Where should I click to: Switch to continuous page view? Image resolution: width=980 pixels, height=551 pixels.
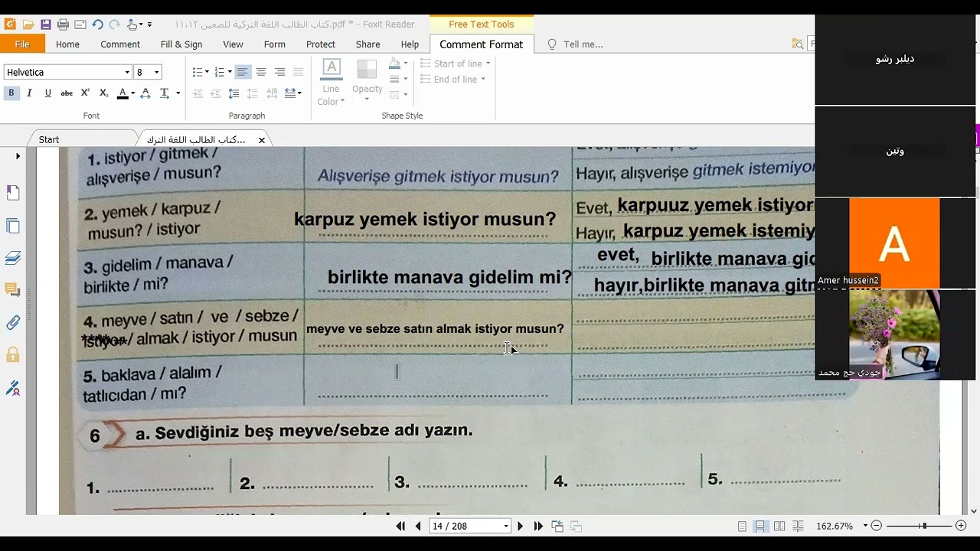click(x=760, y=526)
